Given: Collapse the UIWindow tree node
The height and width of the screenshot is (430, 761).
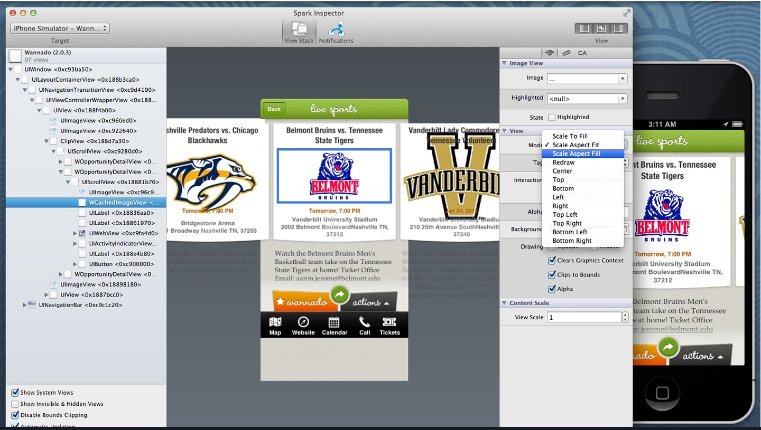Looking at the screenshot, I should coord(11,69).
